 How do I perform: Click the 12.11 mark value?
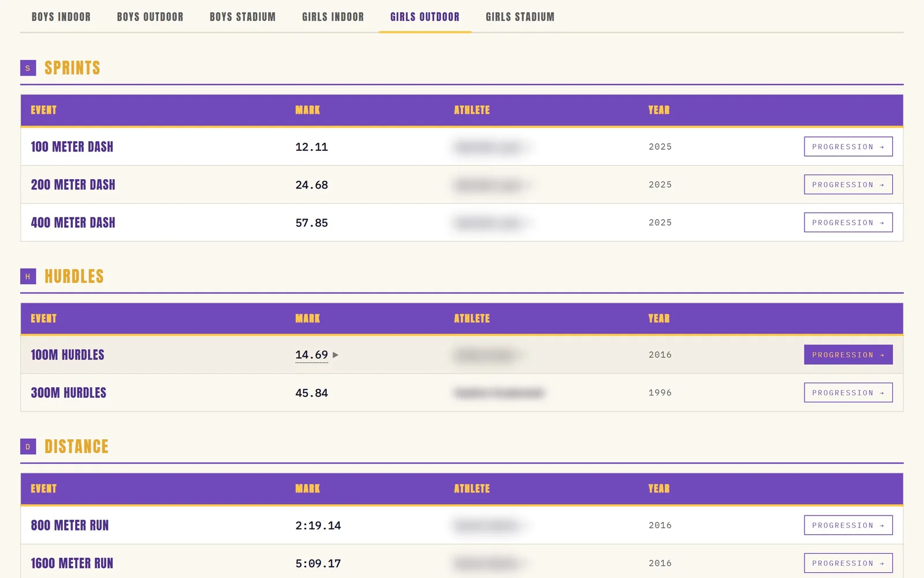311,147
